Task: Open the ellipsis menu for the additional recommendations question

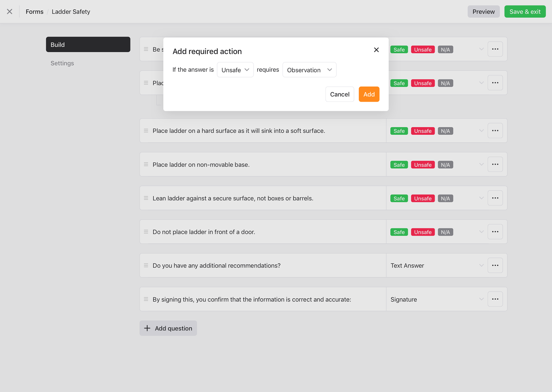Action: pyautogui.click(x=495, y=265)
